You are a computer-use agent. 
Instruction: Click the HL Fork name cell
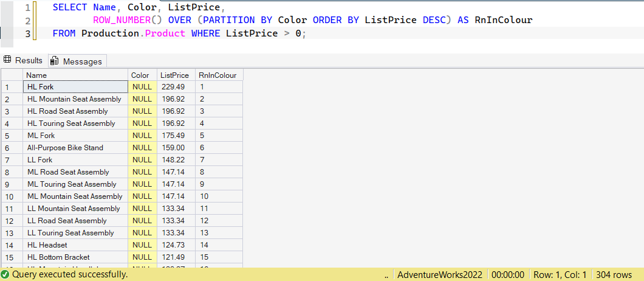75,87
